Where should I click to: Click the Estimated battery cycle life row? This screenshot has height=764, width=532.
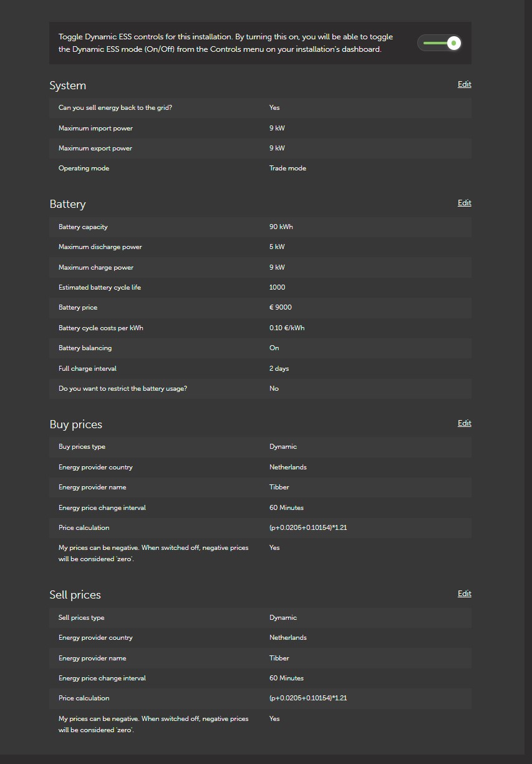(x=260, y=288)
